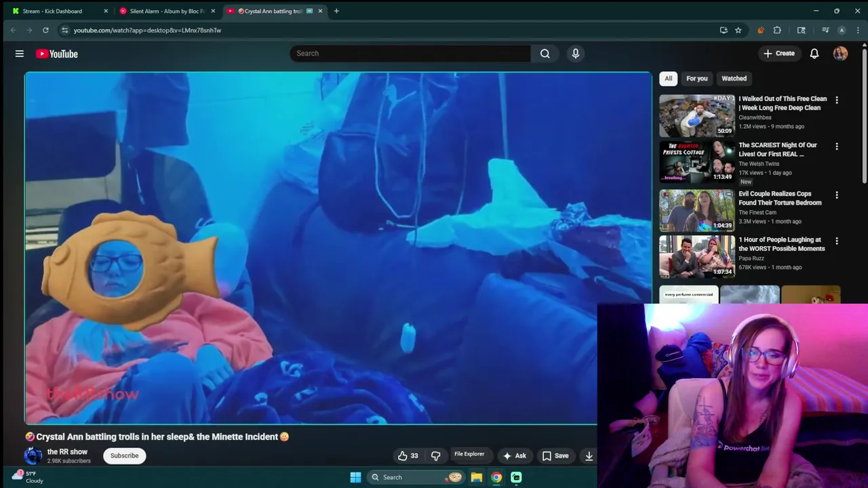Open weather widget showing 51°F Cloudy
Screen dimensions: 868x488
(x=27, y=477)
